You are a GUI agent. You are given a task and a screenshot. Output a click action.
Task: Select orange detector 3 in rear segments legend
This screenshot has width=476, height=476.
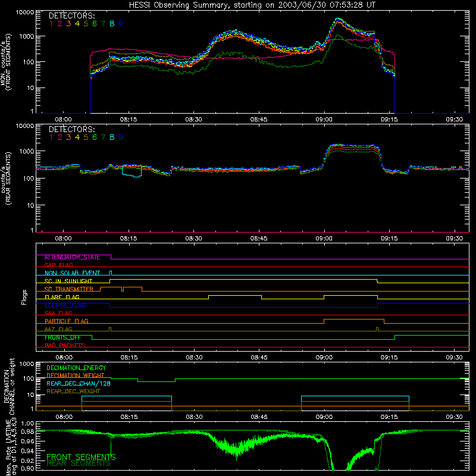pyautogui.click(x=68, y=137)
